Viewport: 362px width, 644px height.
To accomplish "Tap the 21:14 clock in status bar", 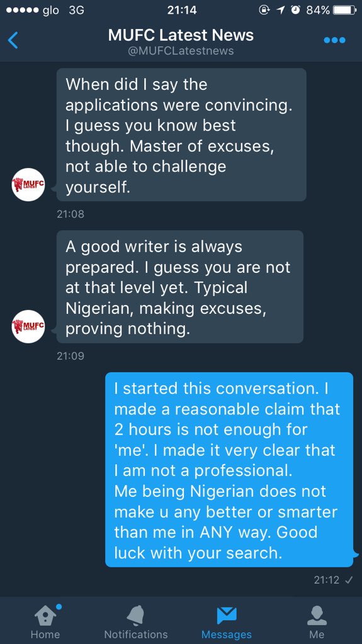I will click(x=181, y=10).
